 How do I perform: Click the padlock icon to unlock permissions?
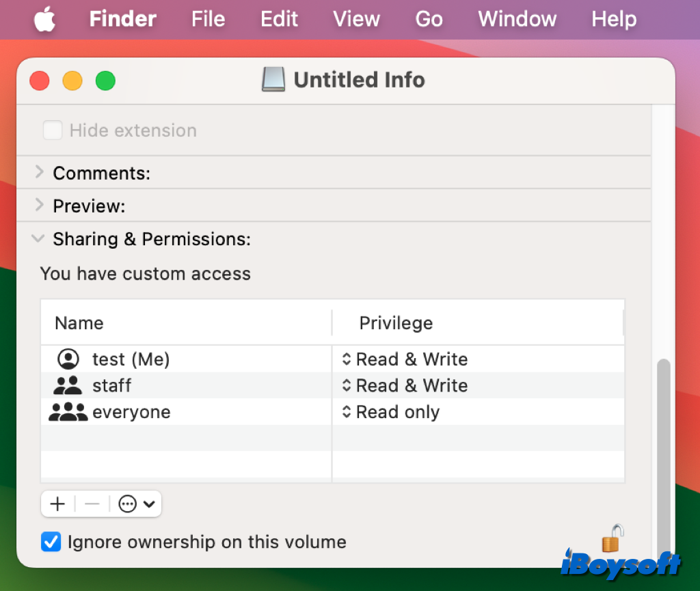(610, 538)
